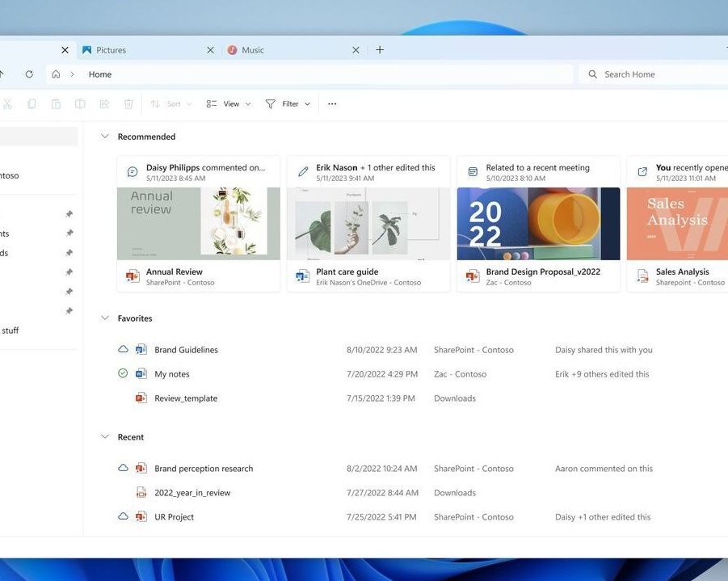Open the Sales Analysis thumbnail
The height and width of the screenshot is (581, 728).
coord(677,224)
